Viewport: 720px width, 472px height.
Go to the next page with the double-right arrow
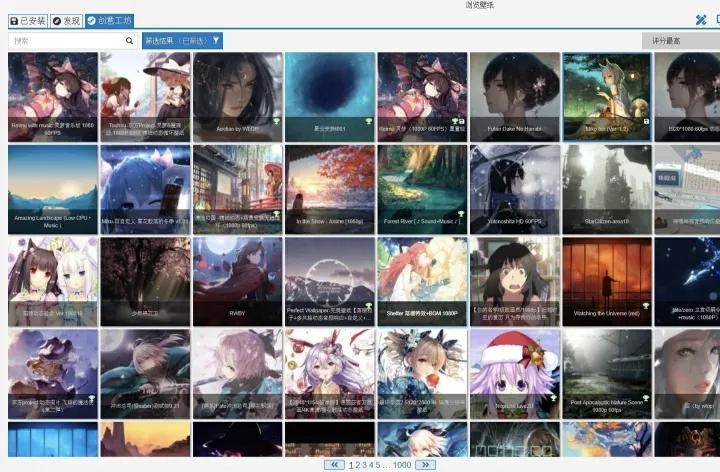(426, 465)
